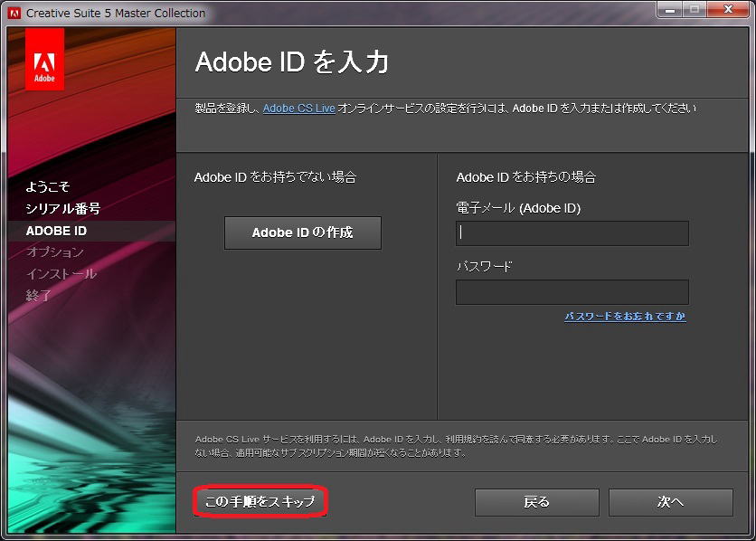Viewport: 756px width, 541px height.
Task: Click the Adobe icon in the title bar
Action: pos(14,13)
